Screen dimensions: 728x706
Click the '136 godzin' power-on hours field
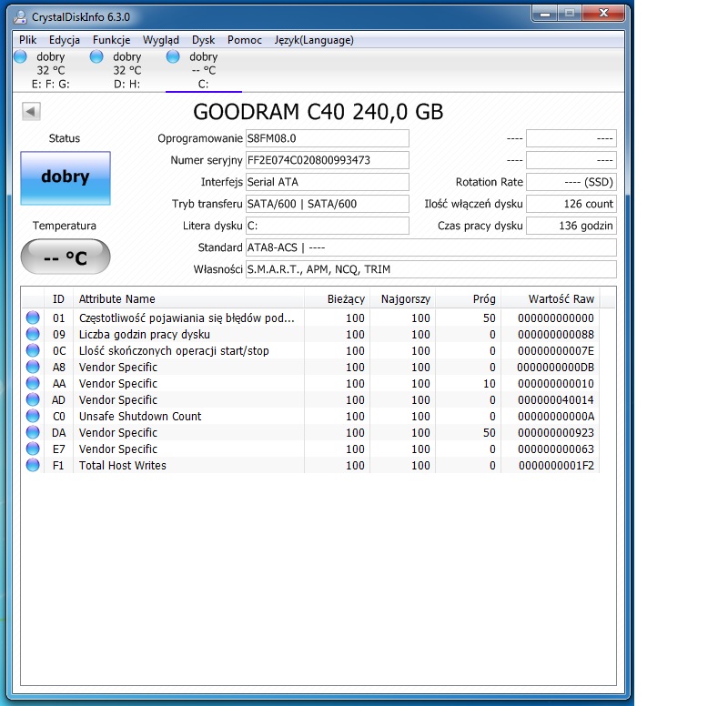tap(571, 226)
